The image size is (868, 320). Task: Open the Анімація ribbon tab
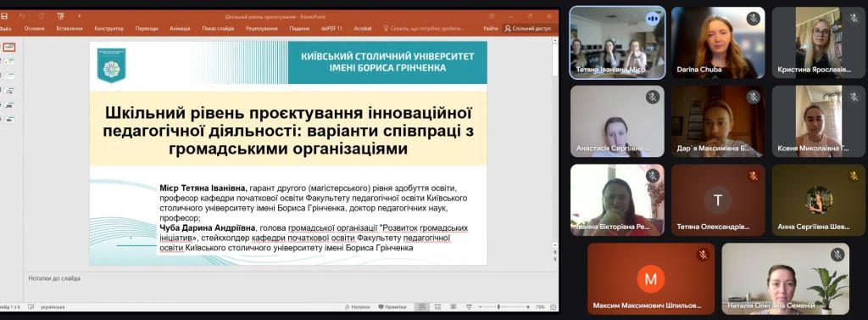[180, 28]
